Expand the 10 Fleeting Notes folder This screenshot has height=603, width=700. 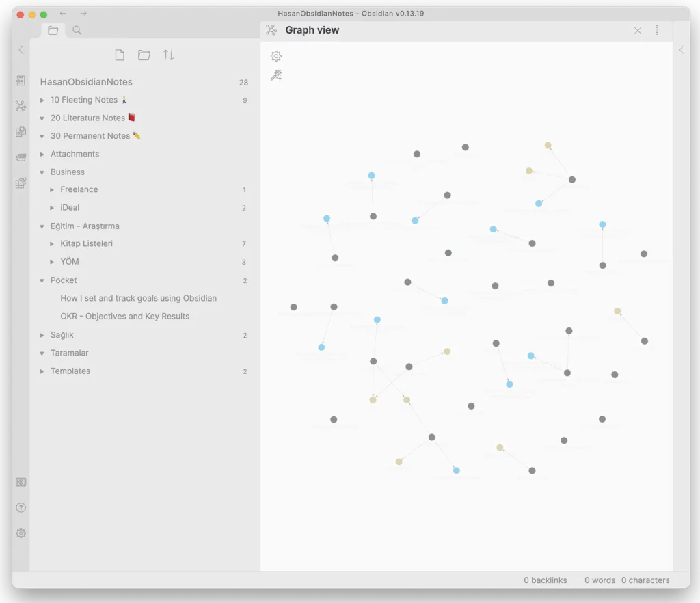click(42, 100)
